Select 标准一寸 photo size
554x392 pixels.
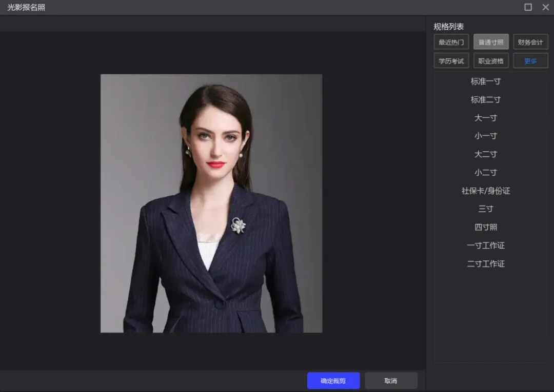(486, 81)
